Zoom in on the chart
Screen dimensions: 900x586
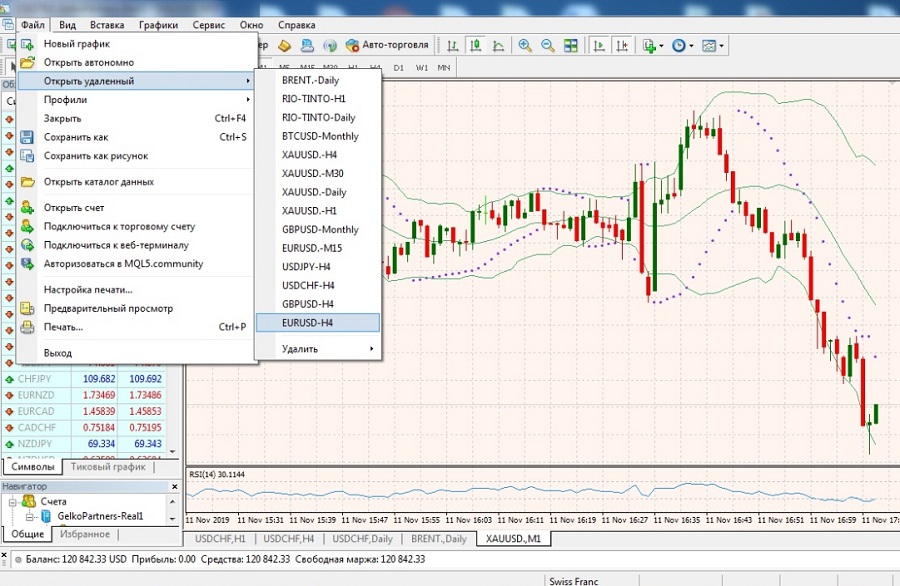click(525, 45)
